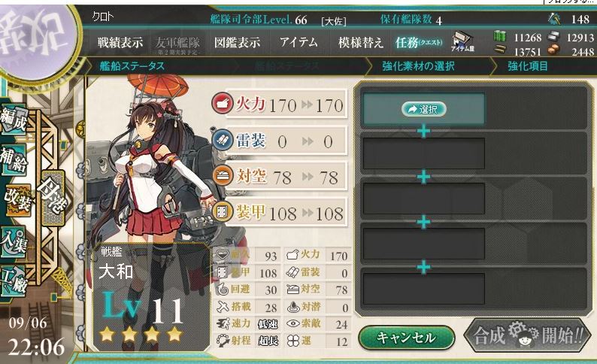Click the 選択 select material button
The width and height of the screenshot is (597, 364).
424,109
